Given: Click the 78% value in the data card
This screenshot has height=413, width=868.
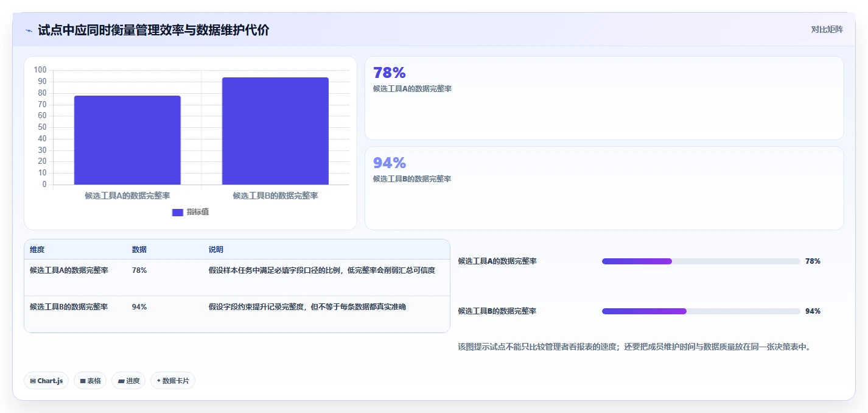Looking at the screenshot, I should pyautogui.click(x=389, y=73).
